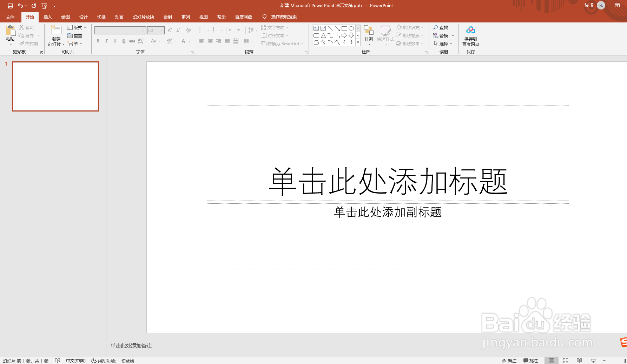The width and height of the screenshot is (627, 364).
Task: Click 批注 comments button in status bar
Action: (x=531, y=361)
